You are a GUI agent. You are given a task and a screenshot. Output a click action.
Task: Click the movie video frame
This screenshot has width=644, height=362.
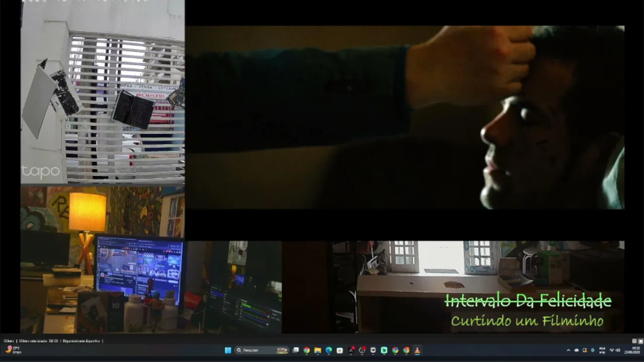click(x=405, y=117)
